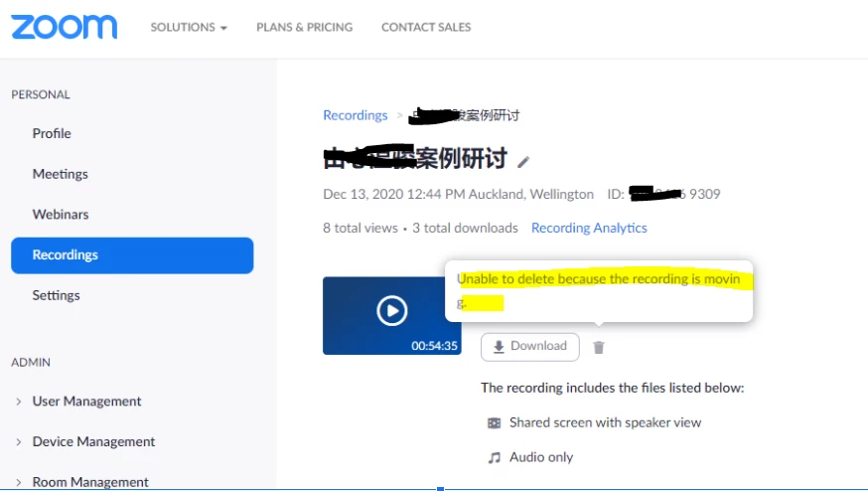868x491 pixels.
Task: Open Meetings in sidebar
Action: tap(61, 174)
